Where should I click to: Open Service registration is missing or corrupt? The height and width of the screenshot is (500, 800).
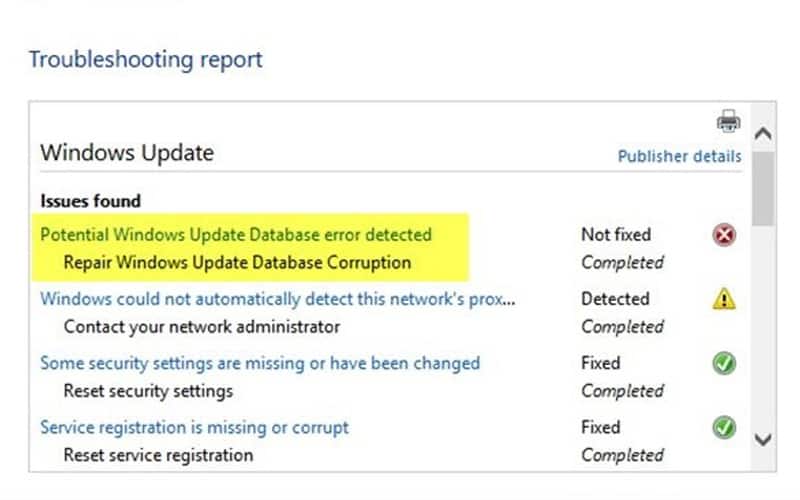pos(194,427)
